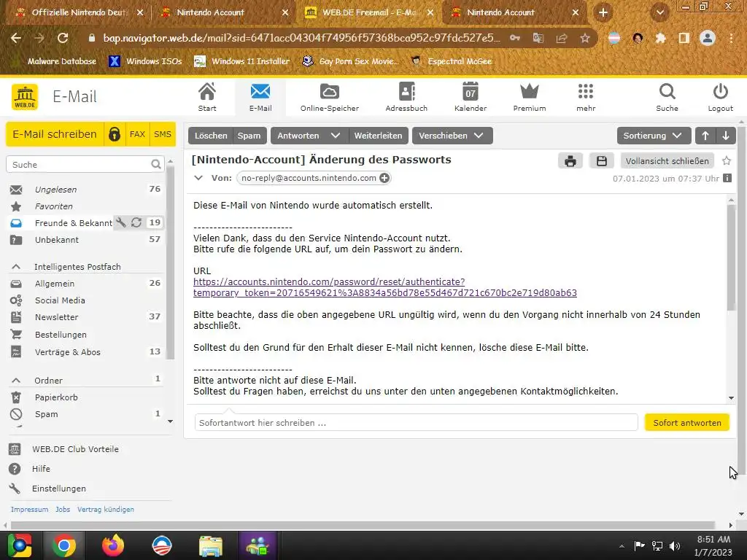747x560 pixels.
Task: Open the Verschieben dropdown
Action: pos(452,136)
